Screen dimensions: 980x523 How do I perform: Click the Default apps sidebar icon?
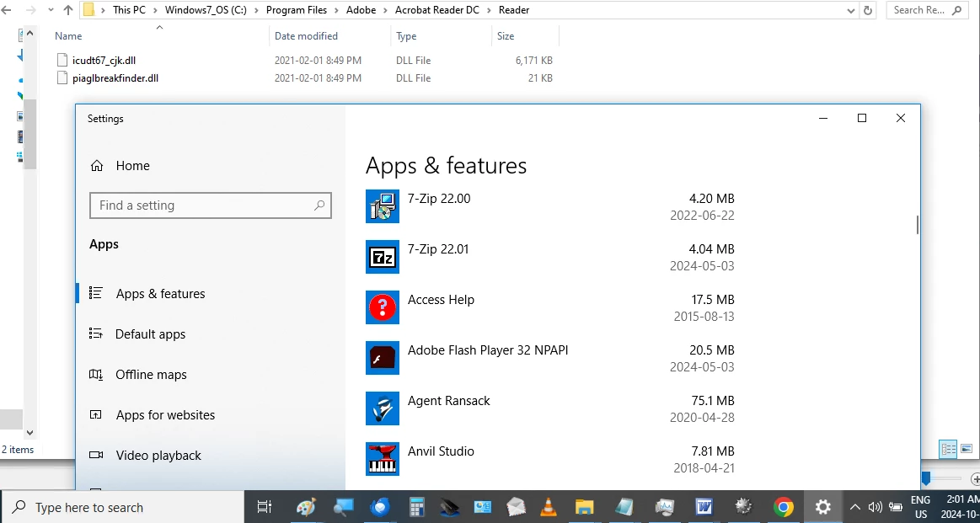[x=95, y=334]
